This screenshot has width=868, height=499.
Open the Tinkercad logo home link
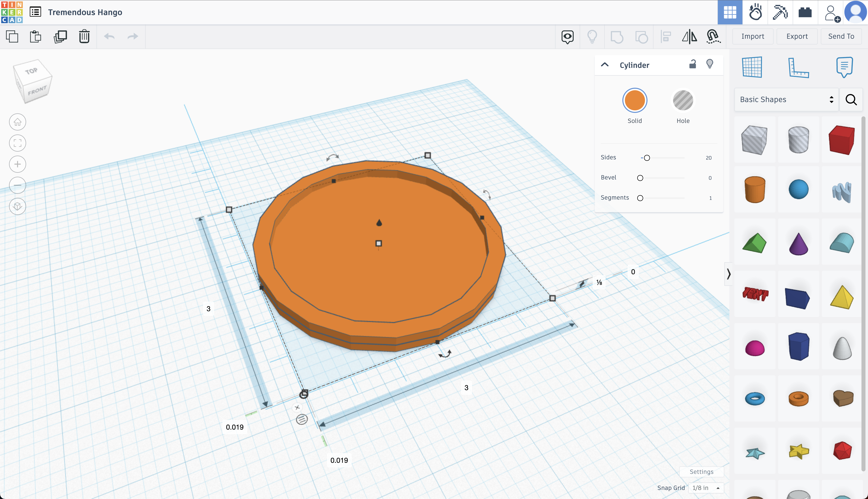[x=12, y=12]
